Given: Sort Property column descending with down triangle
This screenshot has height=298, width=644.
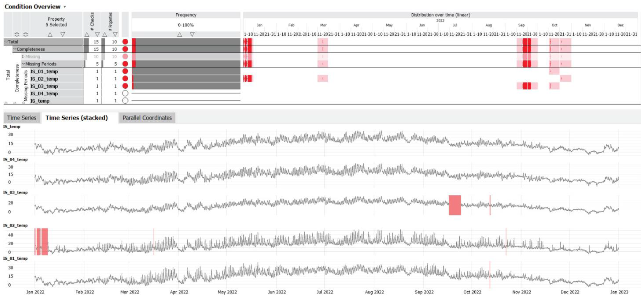Looking at the screenshot, I should click(x=63, y=35).
